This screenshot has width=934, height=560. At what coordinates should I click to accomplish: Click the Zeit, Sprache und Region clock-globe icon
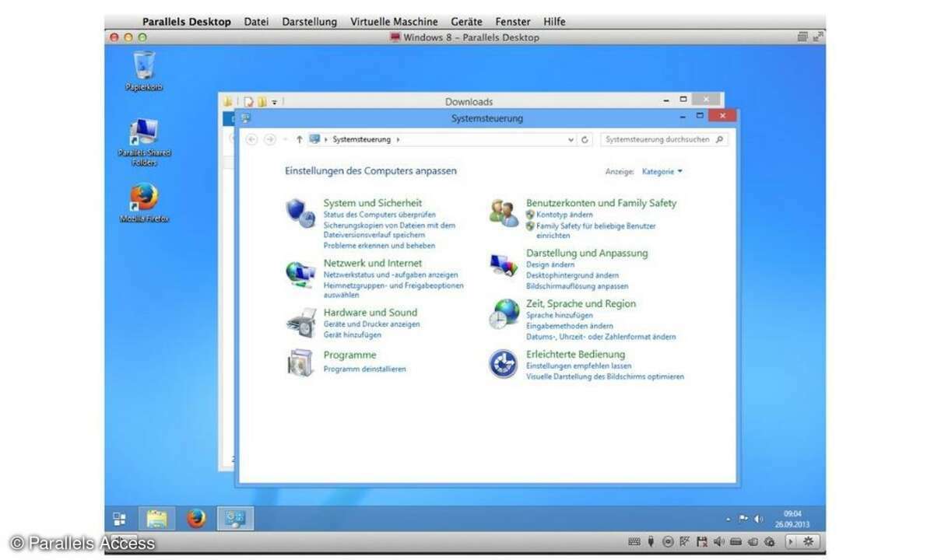504,313
